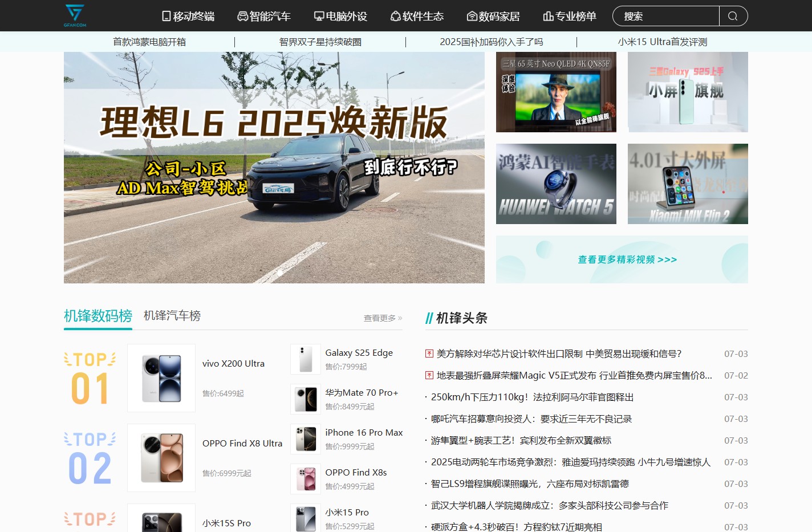Viewport: 812px width, 532px height.
Task: Select the 机锋数码榜 tab
Action: coord(98,315)
